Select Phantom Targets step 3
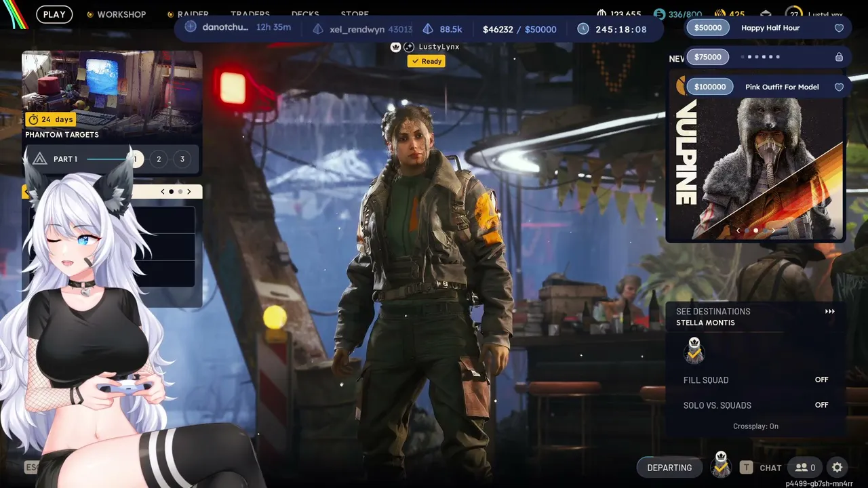This screenshot has height=488, width=868. (182, 159)
